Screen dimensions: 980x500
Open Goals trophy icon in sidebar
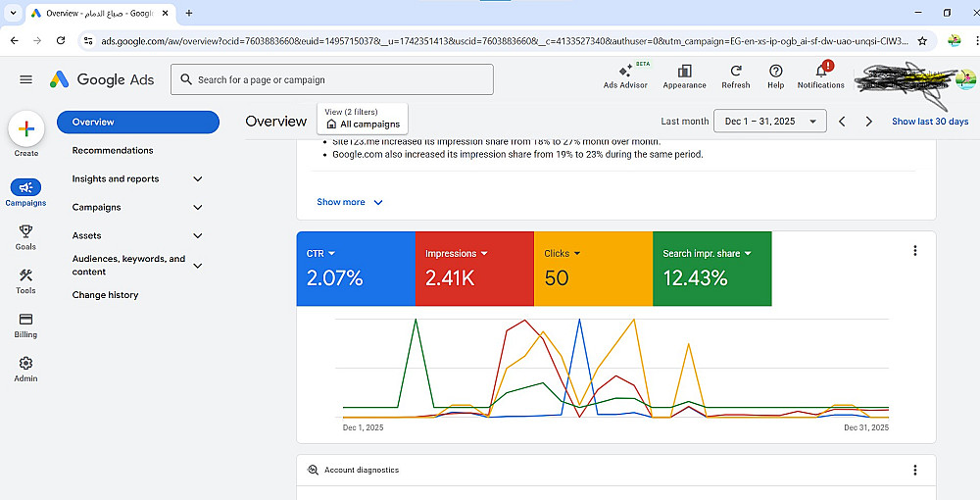point(26,231)
